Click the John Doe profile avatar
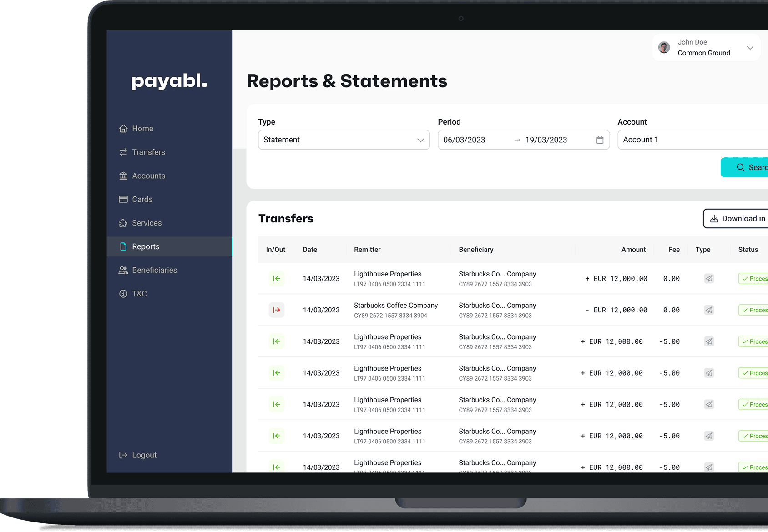768x532 pixels. point(664,48)
